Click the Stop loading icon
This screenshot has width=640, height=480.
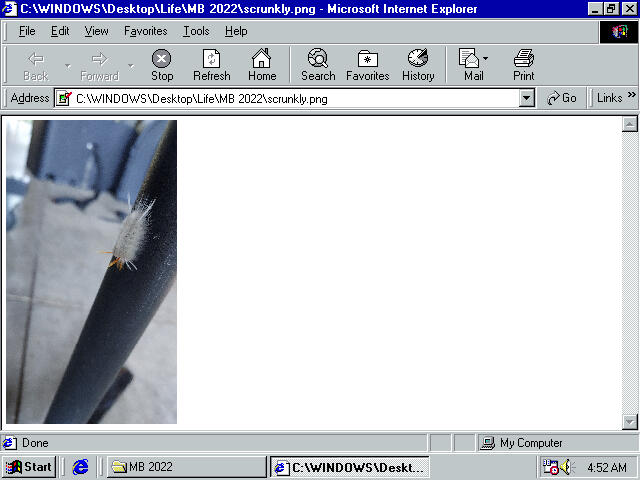coord(161,65)
